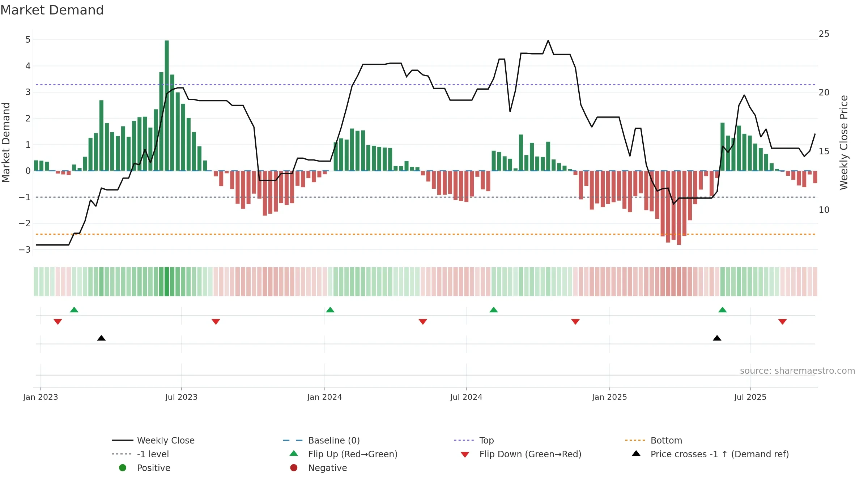Click the Jan 2024 x-axis label
The image size is (868, 488).
point(325,397)
